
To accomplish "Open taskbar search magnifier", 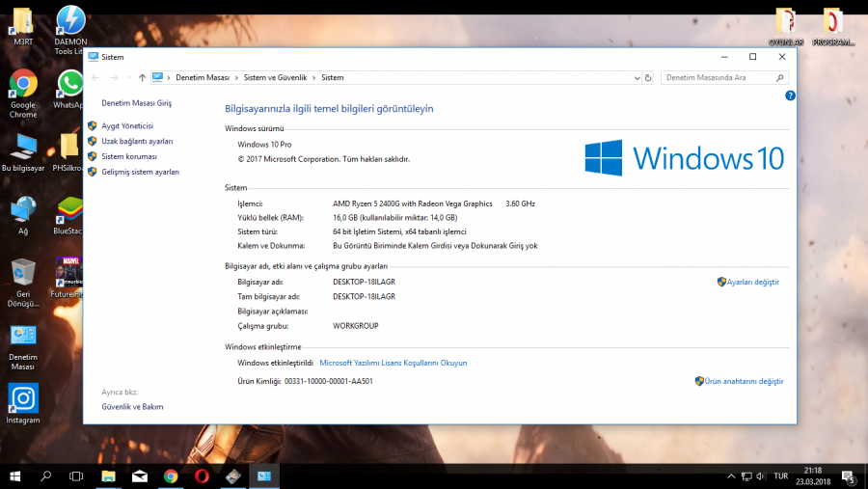I will pyautogui.click(x=45, y=476).
